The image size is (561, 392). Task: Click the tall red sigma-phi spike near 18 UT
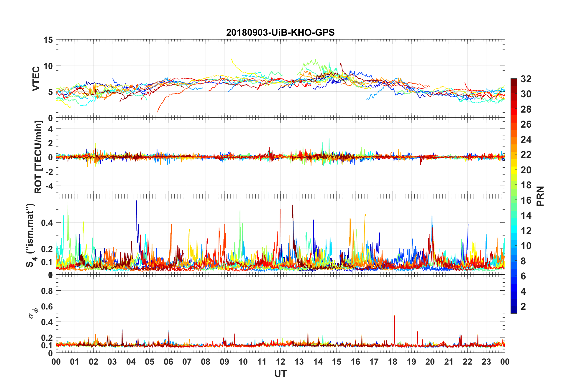coord(394,330)
